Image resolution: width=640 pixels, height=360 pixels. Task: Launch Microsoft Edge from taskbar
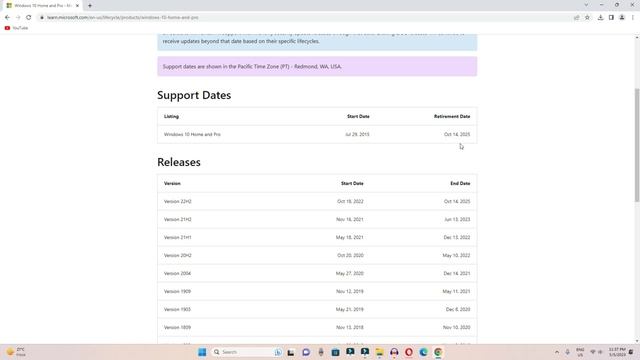(x=423, y=352)
